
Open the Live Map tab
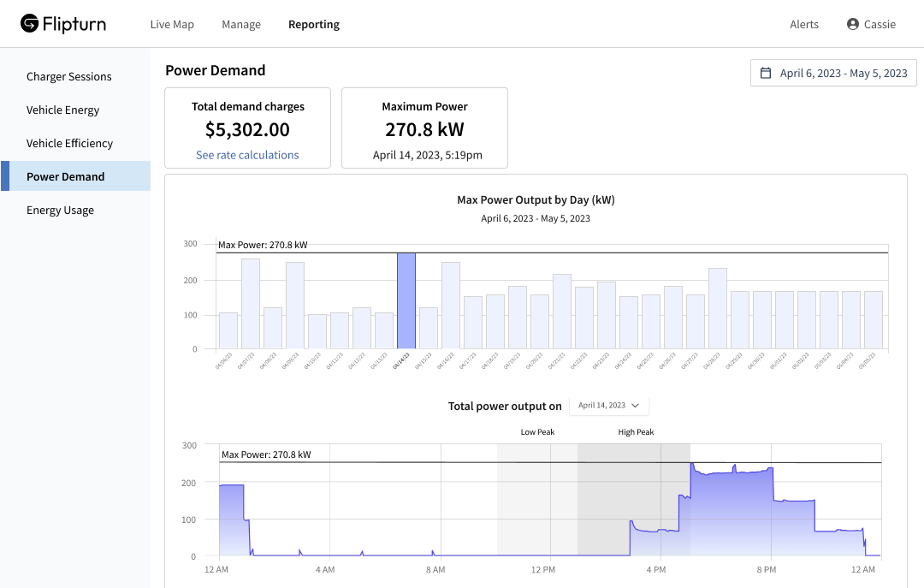click(172, 24)
